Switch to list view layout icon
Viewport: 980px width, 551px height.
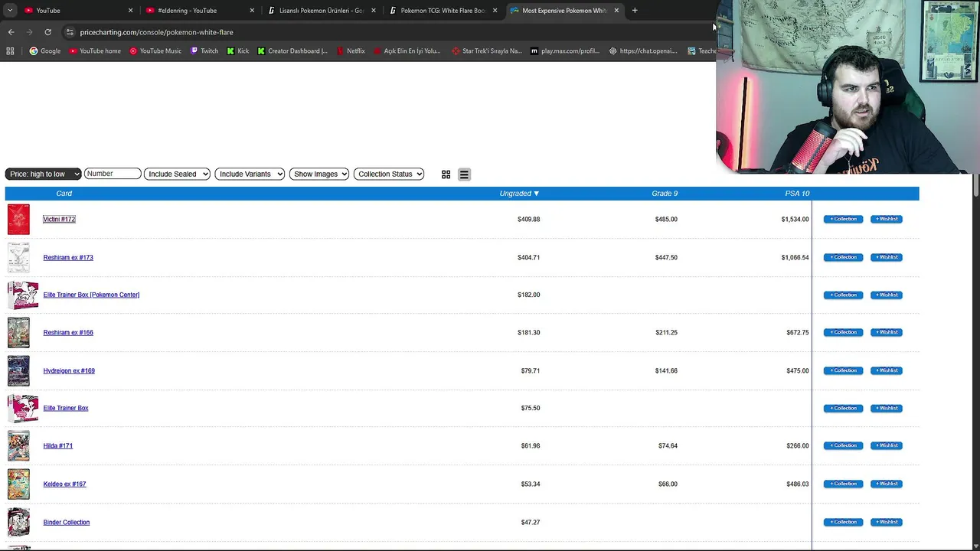(x=464, y=174)
